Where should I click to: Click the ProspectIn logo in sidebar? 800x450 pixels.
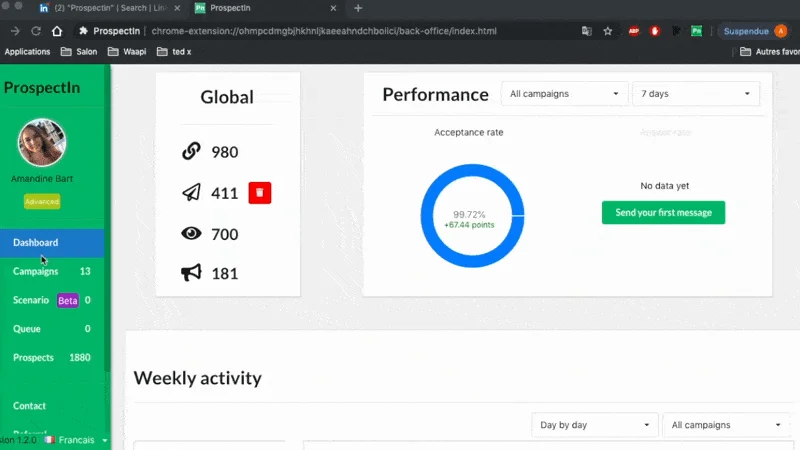tap(42, 88)
